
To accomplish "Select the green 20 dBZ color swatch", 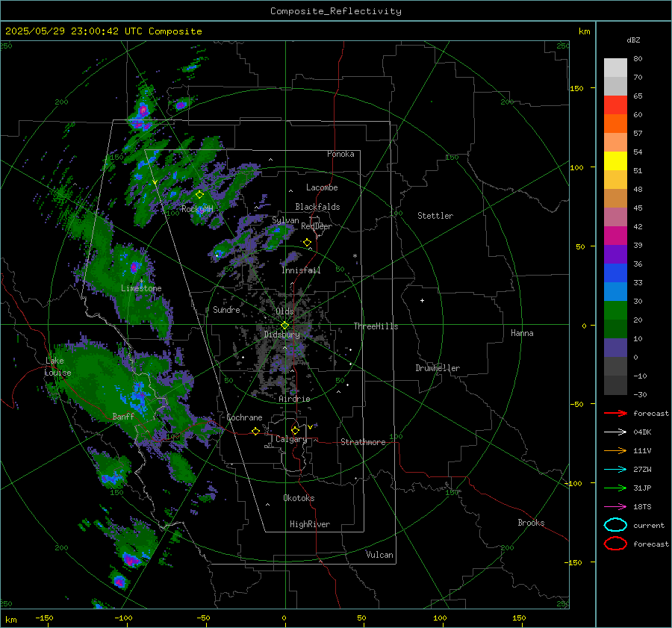I will 615,311.
